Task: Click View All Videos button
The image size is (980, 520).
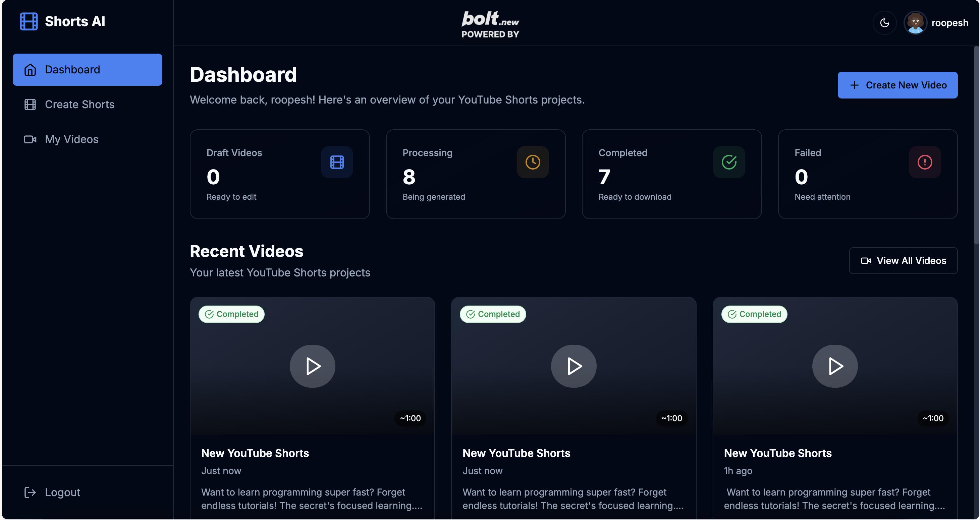Action: click(x=903, y=261)
